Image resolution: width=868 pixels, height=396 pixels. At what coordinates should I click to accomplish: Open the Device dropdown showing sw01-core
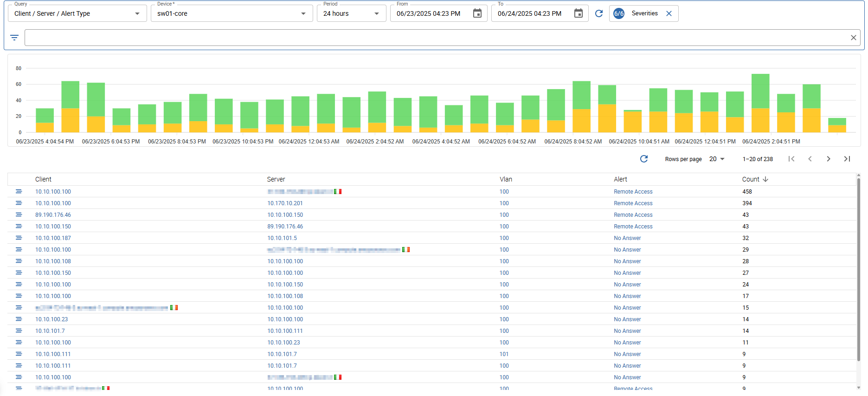point(231,13)
